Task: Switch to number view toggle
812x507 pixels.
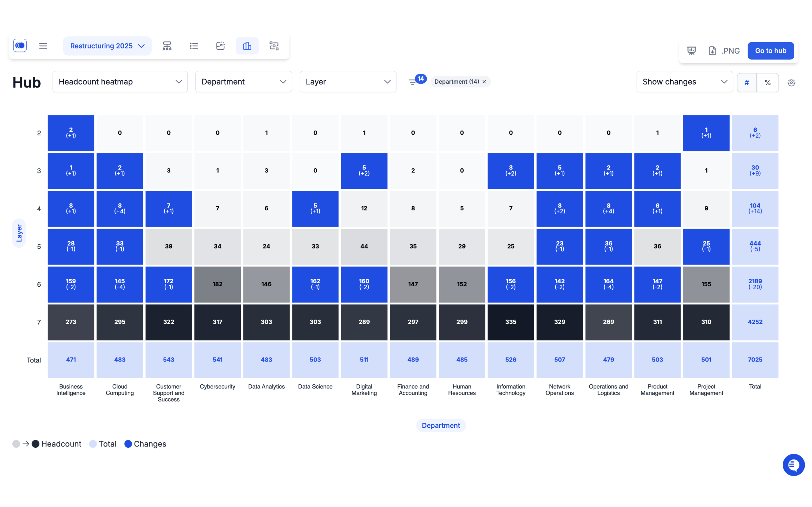Action: pyautogui.click(x=748, y=82)
